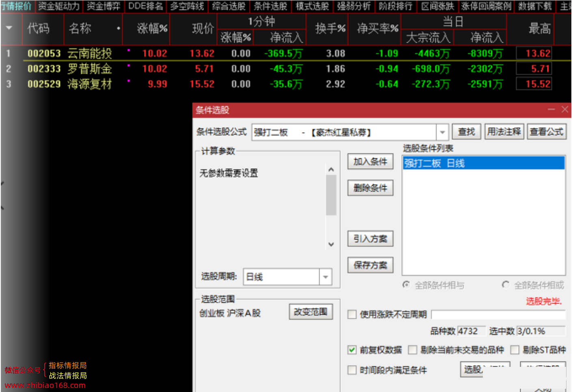
Task: Uncheck the 前复权数据 checkbox
Action: point(352,350)
